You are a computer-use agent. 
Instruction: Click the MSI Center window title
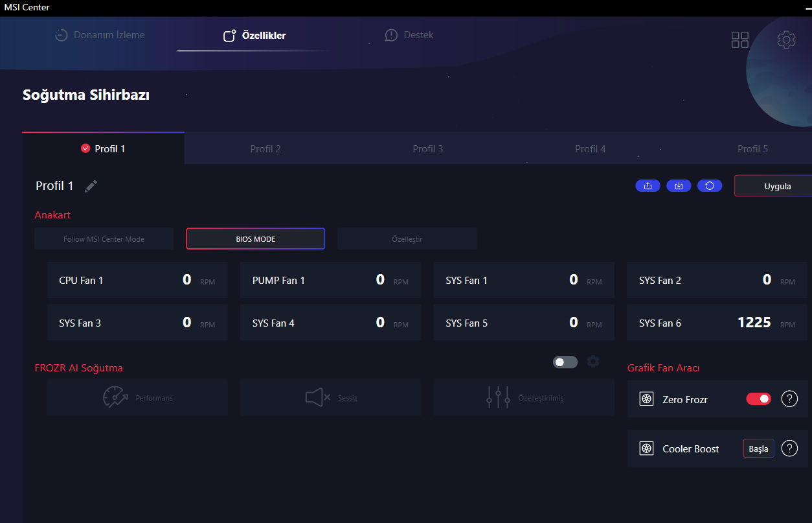pos(27,7)
